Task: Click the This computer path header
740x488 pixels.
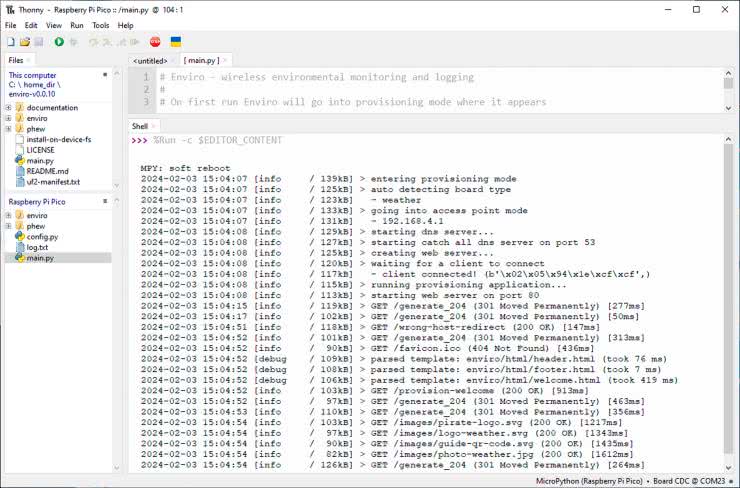Action: pyautogui.click(x=33, y=75)
